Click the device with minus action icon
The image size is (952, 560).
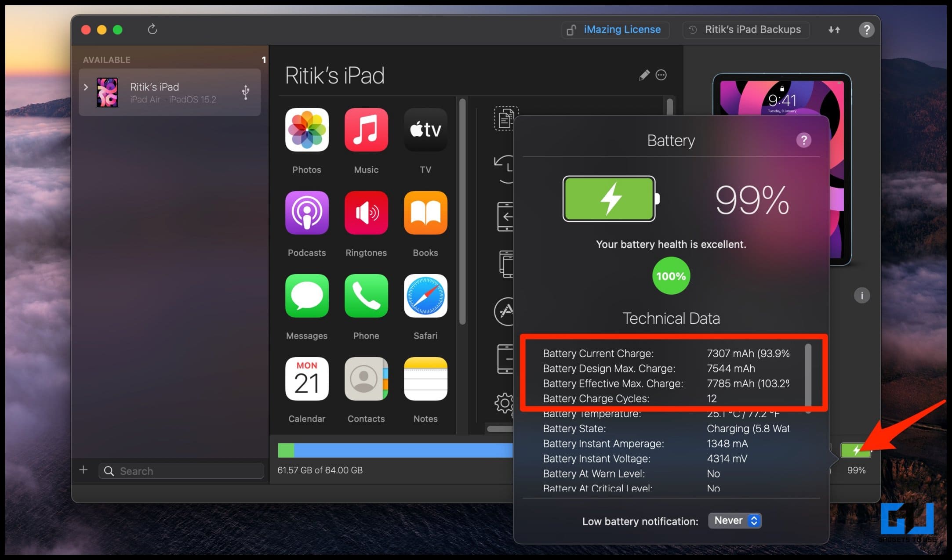click(x=505, y=359)
